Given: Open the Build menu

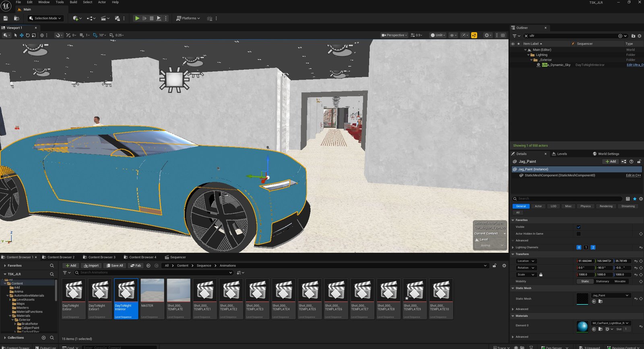Looking at the screenshot, I should [x=73, y=2].
